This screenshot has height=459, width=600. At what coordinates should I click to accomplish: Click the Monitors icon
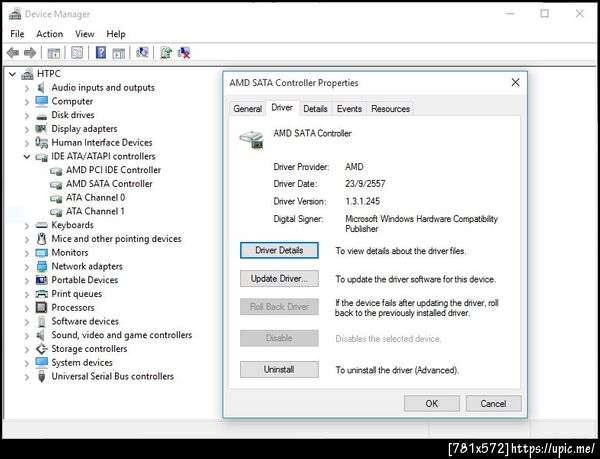41,253
